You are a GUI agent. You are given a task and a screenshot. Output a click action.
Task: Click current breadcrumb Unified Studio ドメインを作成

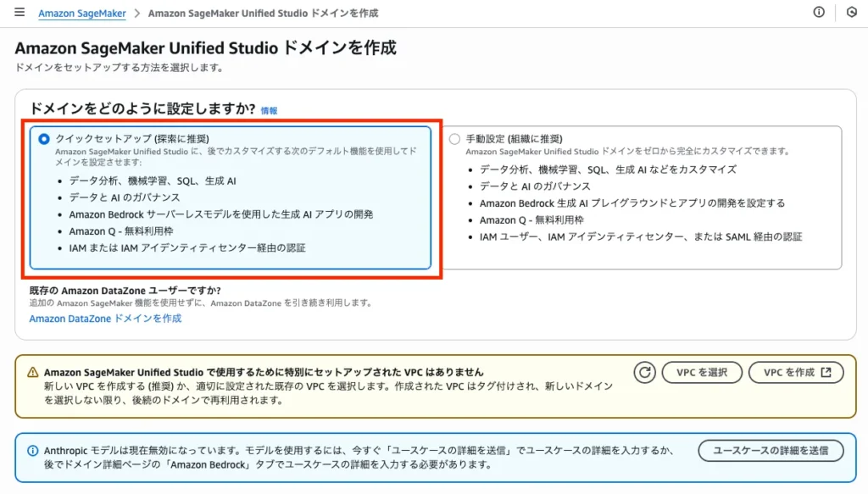pos(263,14)
